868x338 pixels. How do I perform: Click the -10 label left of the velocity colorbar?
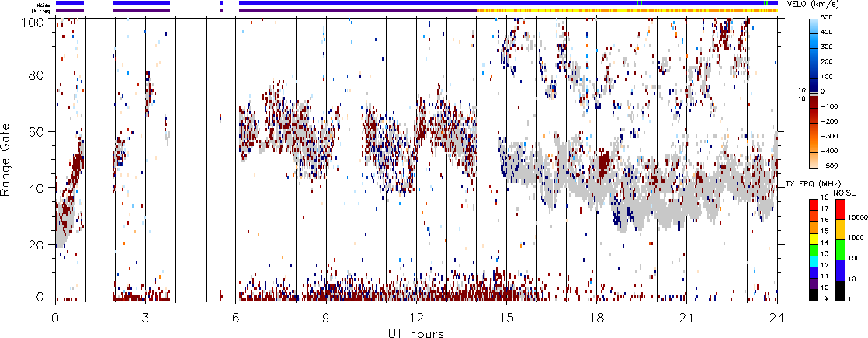pyautogui.click(x=800, y=99)
